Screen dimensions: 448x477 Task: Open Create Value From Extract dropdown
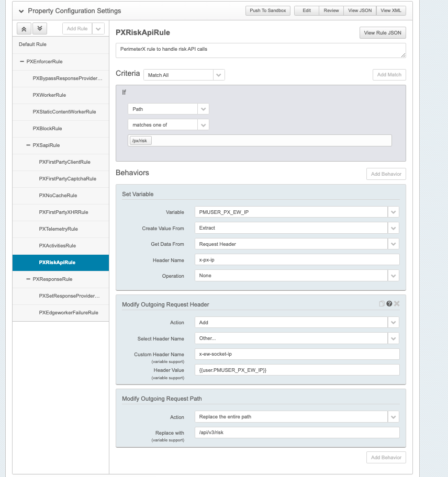pyautogui.click(x=297, y=228)
